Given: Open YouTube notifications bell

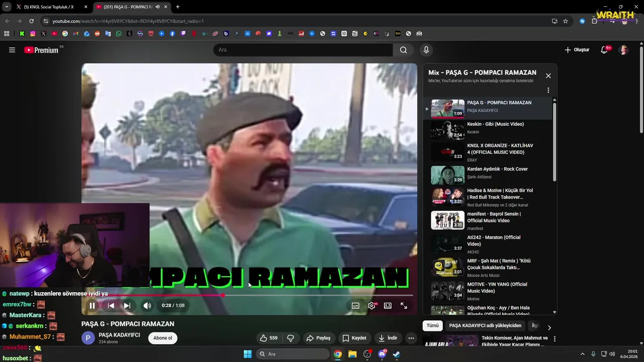Looking at the screenshot, I should 605,50.
